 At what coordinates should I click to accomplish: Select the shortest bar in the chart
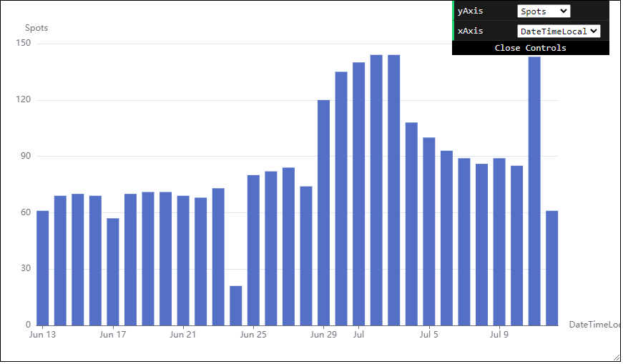235,305
